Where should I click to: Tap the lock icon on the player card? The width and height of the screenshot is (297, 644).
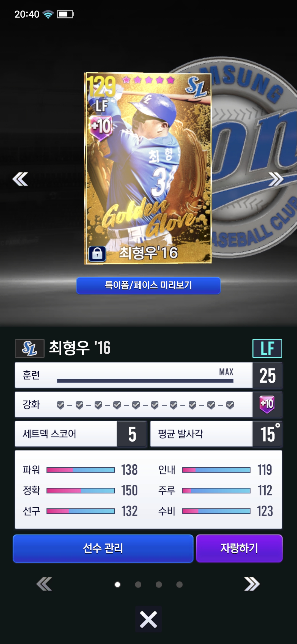97,253
